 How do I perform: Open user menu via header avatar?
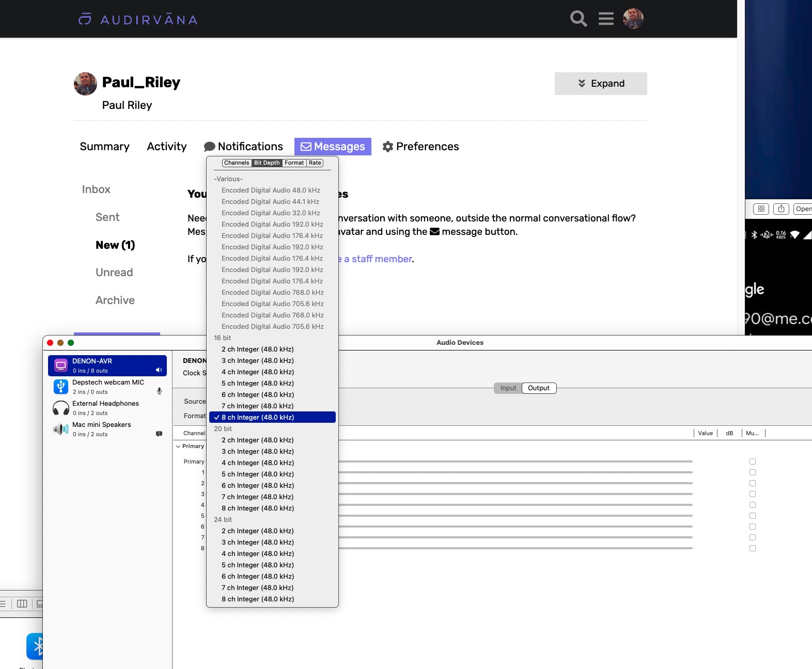pyautogui.click(x=633, y=19)
